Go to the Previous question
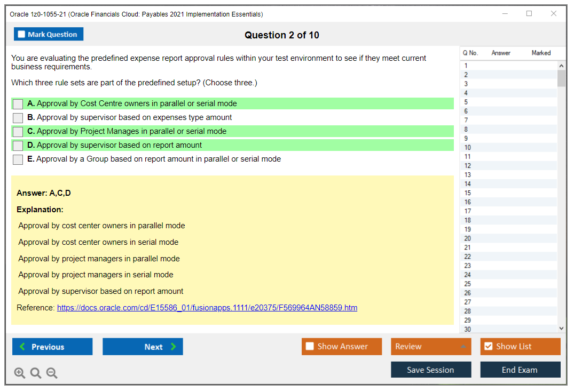Screen dimensions: 574x392 pyautogui.click(x=52, y=346)
